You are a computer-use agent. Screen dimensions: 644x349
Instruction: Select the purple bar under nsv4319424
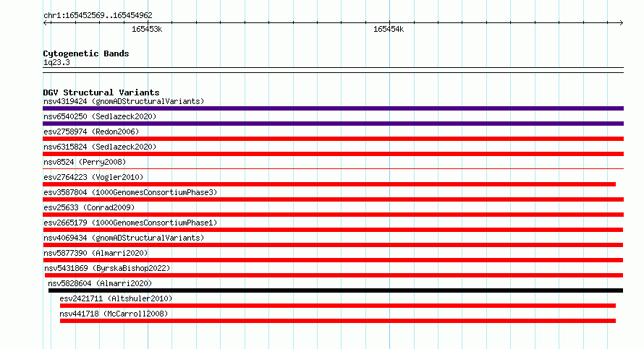pos(333,108)
